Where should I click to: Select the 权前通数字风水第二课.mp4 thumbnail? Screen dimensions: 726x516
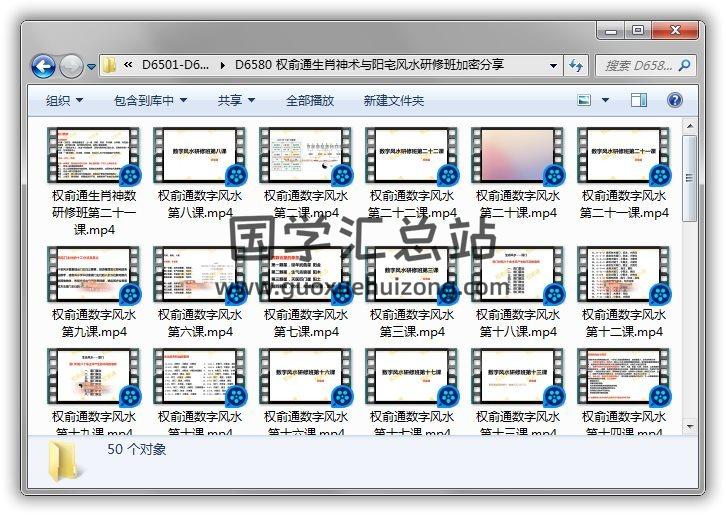306,156
